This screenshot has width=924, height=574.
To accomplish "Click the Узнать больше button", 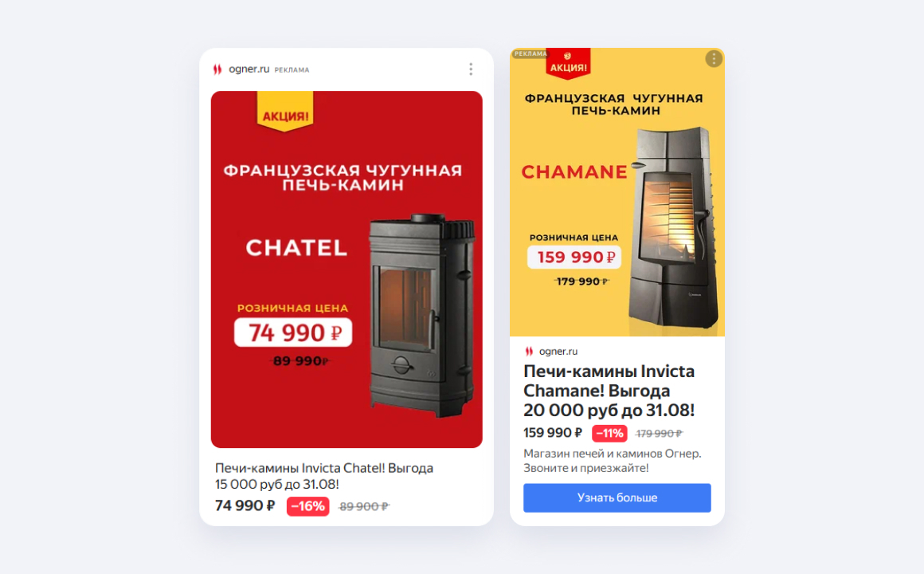I will (x=617, y=498).
